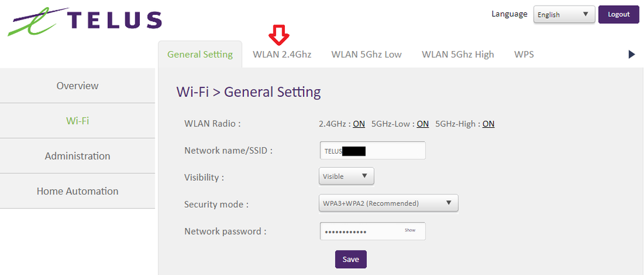The width and height of the screenshot is (644, 275).
Task: Open the Security mode dropdown
Action: 389,203
